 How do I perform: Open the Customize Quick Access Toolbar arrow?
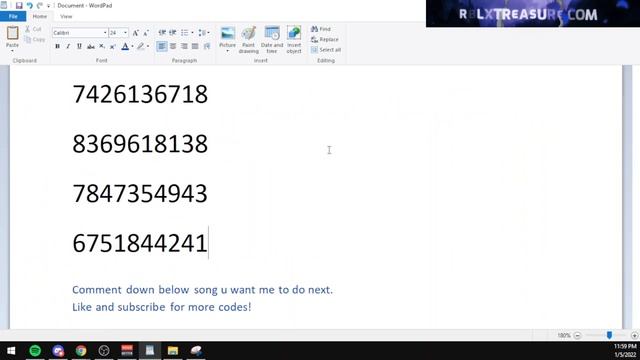click(x=48, y=6)
